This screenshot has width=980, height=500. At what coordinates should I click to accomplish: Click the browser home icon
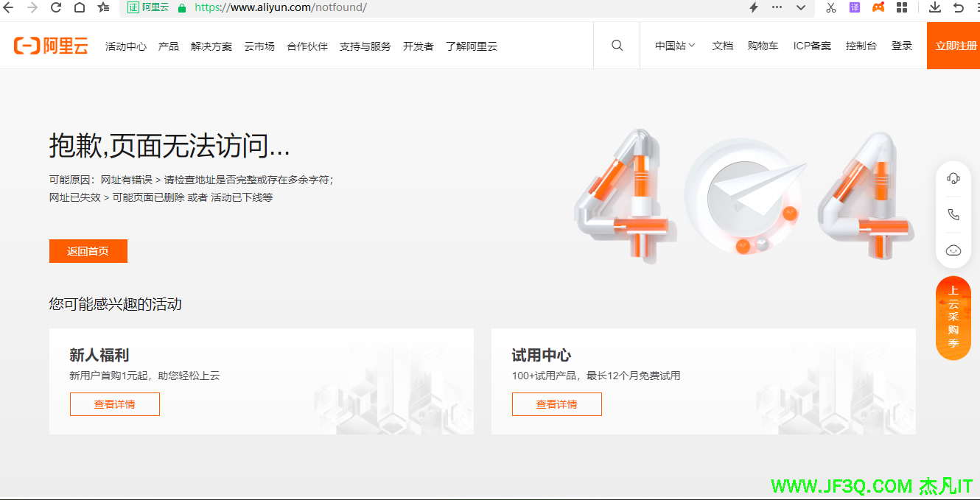tap(80, 7)
